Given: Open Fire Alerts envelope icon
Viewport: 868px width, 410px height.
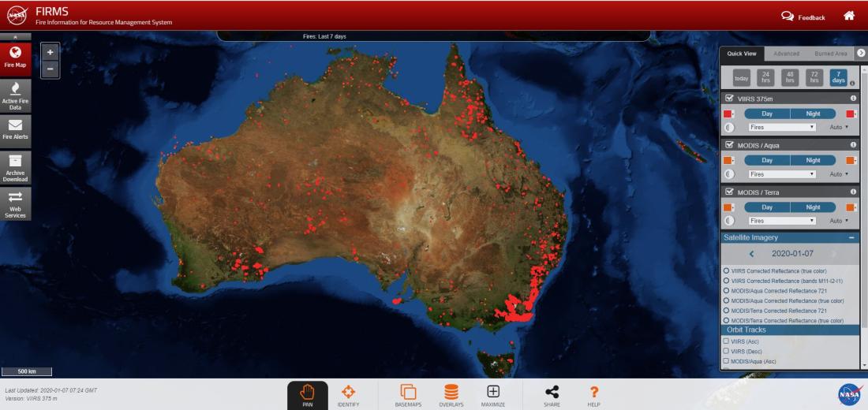Looking at the screenshot, I should pyautogui.click(x=16, y=131).
